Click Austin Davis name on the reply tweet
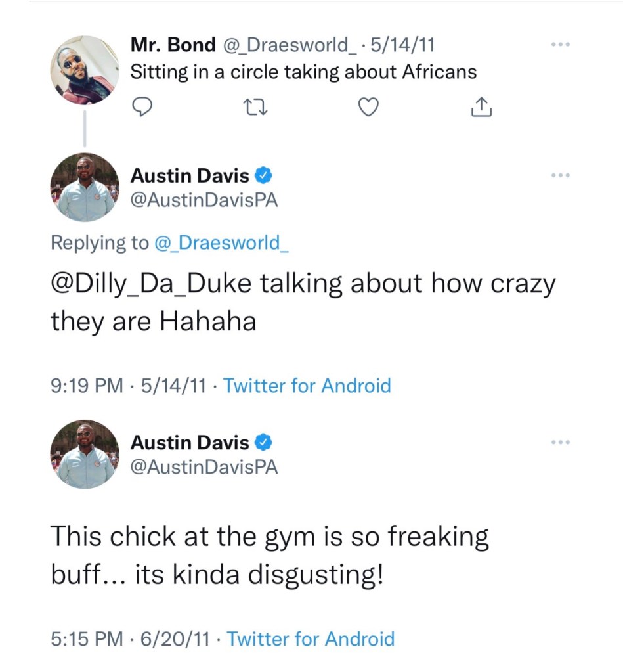The height and width of the screenshot is (672, 623). pos(190,175)
